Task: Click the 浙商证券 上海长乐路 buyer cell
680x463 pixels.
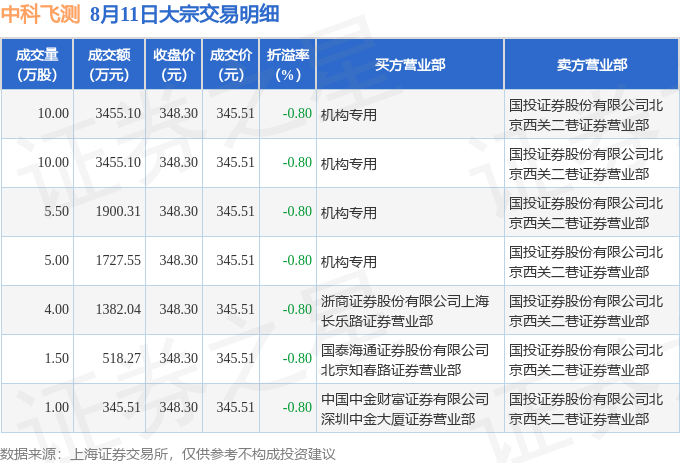Action: 410,310
